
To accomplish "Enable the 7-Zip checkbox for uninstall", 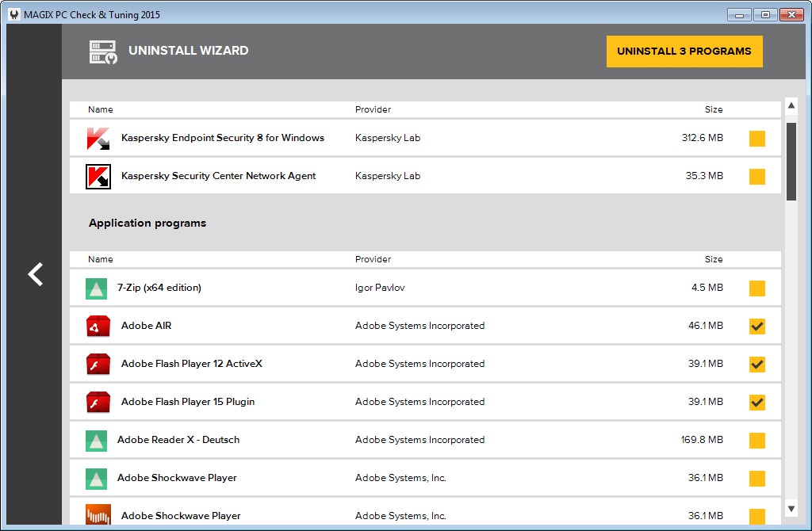I will [756, 288].
